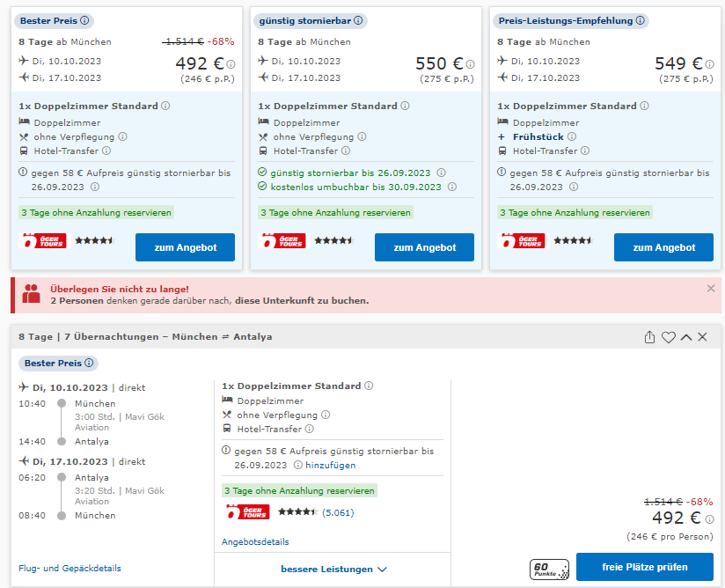Viewport: 725px width, 588px height.
Task: Click info icon beside Frühstück meal option
Action: point(584,137)
